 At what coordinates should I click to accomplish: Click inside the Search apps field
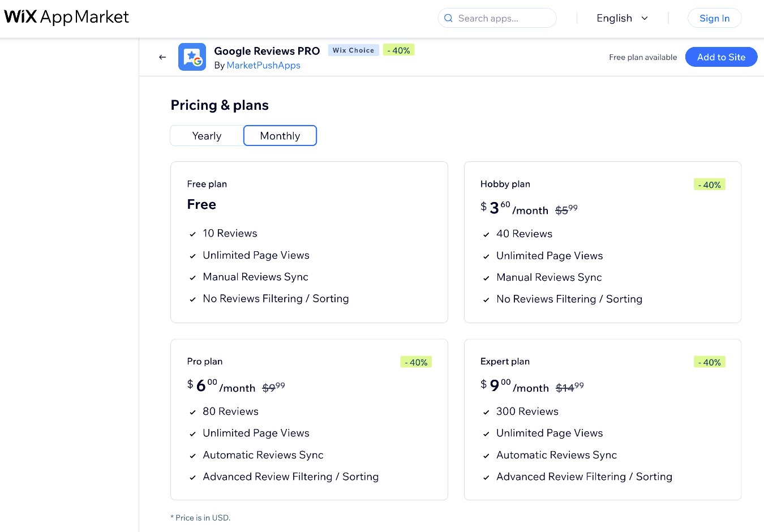(497, 18)
